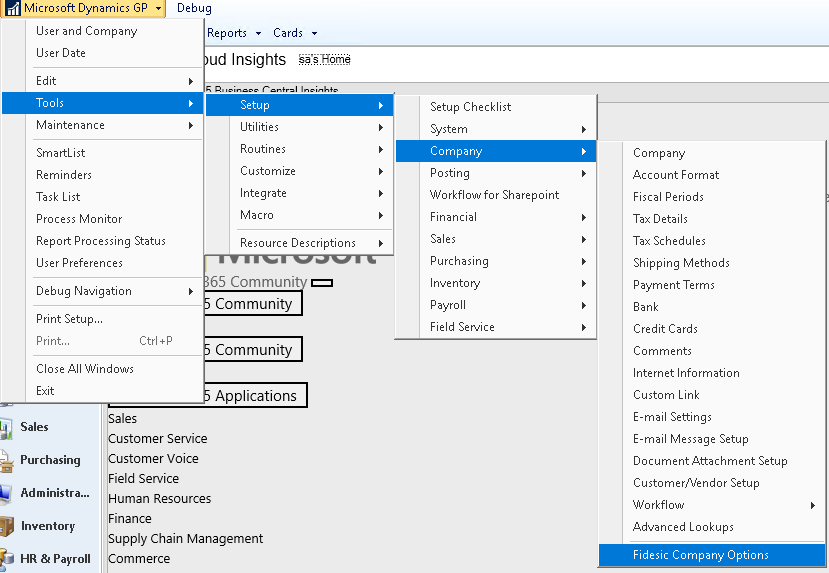Open Document Attachment Setup
Viewport: 829px width, 573px height.
click(x=712, y=461)
